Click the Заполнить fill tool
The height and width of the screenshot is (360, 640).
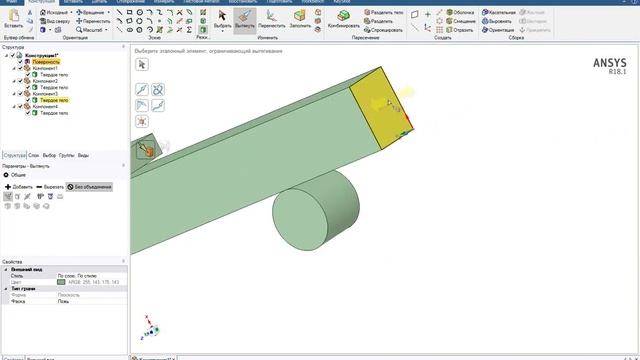[x=300, y=20]
